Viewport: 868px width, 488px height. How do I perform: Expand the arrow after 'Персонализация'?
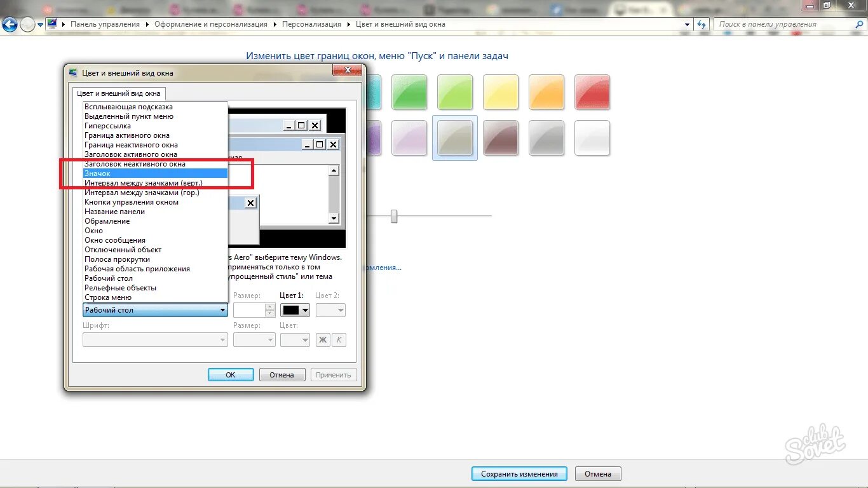[x=348, y=24]
